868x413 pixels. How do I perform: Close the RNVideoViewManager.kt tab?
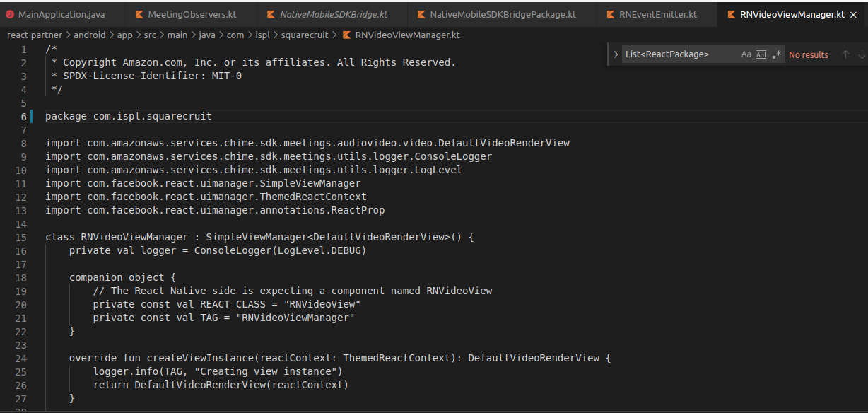click(x=853, y=13)
